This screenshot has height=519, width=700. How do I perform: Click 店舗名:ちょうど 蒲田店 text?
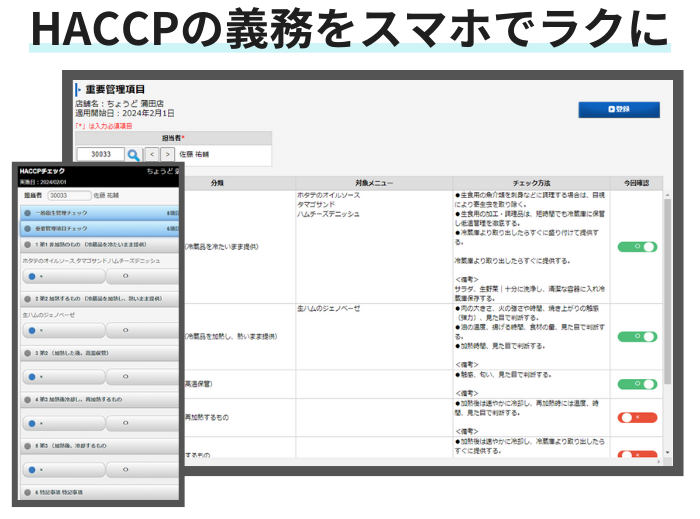point(119,104)
